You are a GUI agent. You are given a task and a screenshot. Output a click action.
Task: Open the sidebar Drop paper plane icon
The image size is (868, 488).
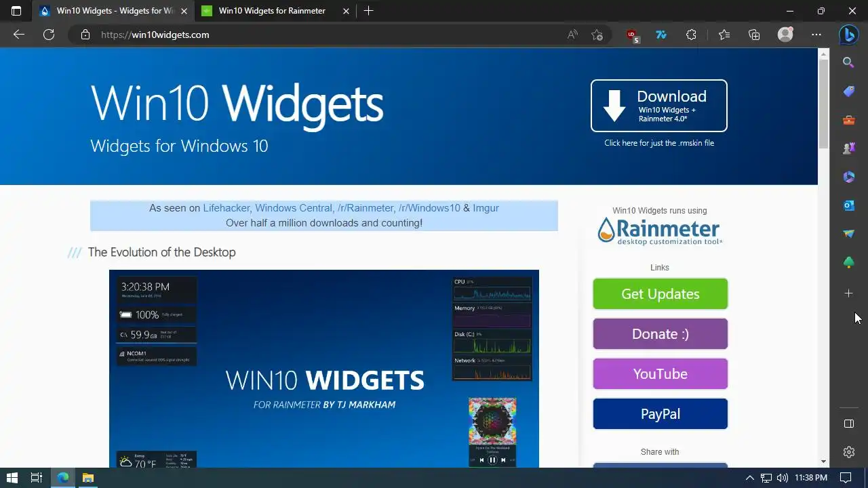(848, 234)
